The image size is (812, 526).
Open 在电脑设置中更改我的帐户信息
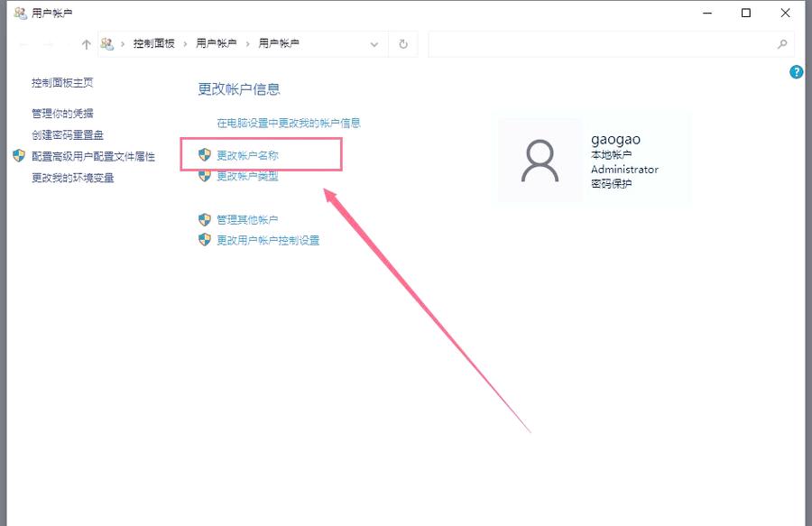pos(290,122)
